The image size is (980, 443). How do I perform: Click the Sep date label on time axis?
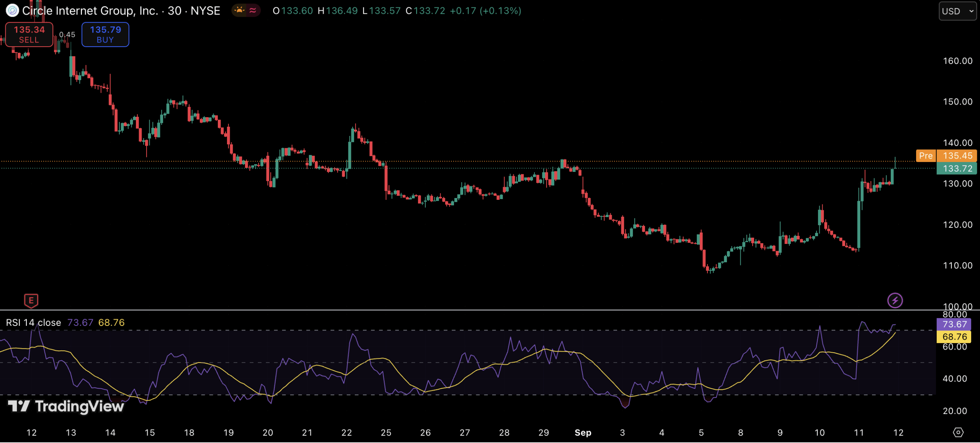pos(583,433)
